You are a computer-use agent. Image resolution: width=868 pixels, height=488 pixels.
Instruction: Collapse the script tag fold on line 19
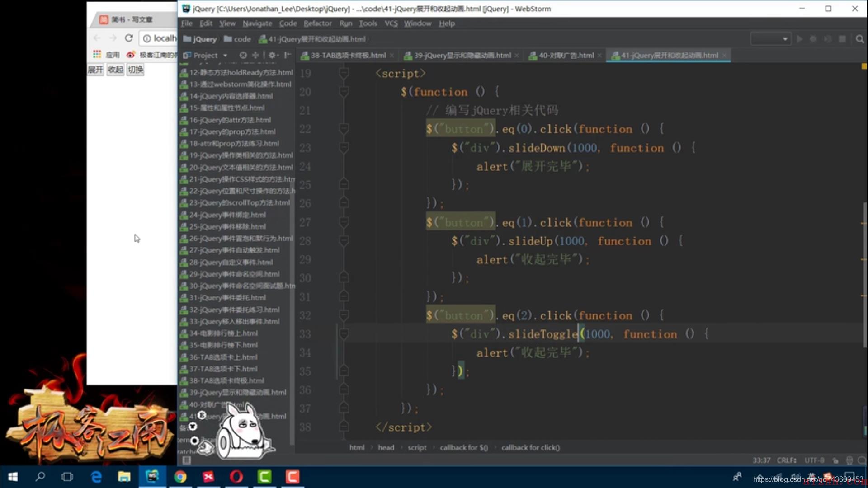tap(344, 73)
